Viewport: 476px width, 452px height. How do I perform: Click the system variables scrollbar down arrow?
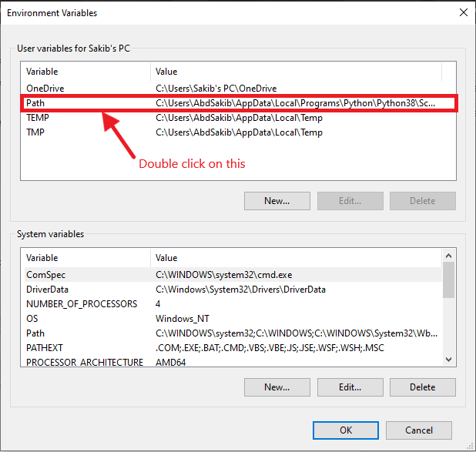pyautogui.click(x=448, y=360)
